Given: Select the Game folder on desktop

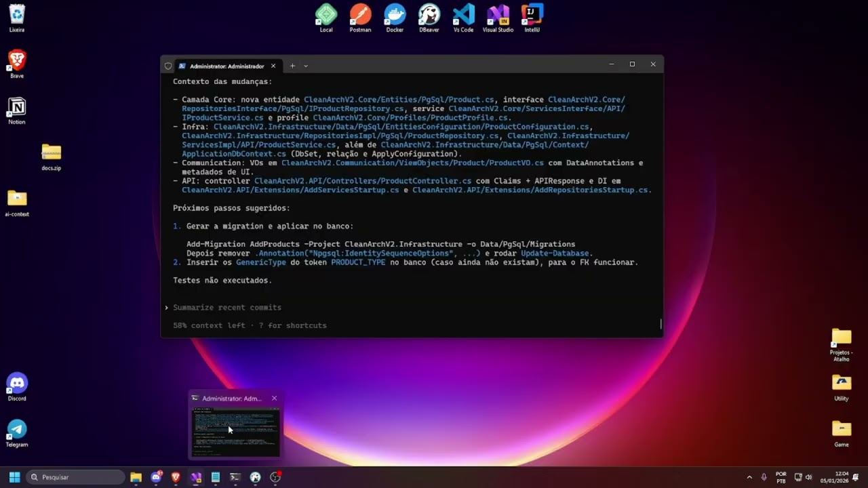Looking at the screenshot, I should [x=842, y=433].
